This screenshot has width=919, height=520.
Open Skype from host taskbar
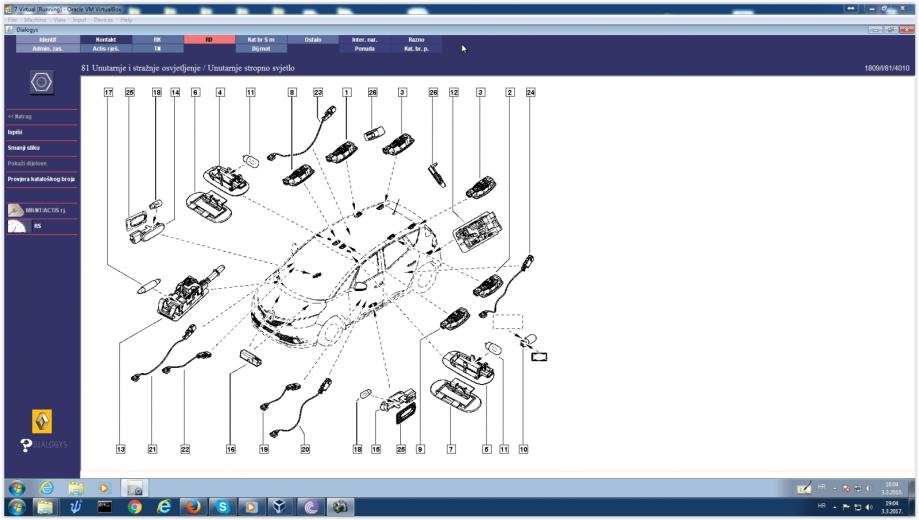click(223, 507)
